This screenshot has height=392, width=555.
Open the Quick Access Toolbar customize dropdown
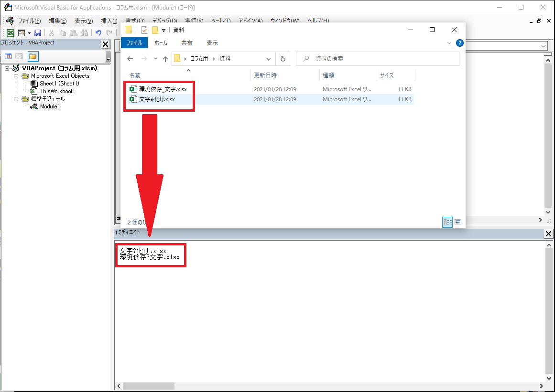164,31
